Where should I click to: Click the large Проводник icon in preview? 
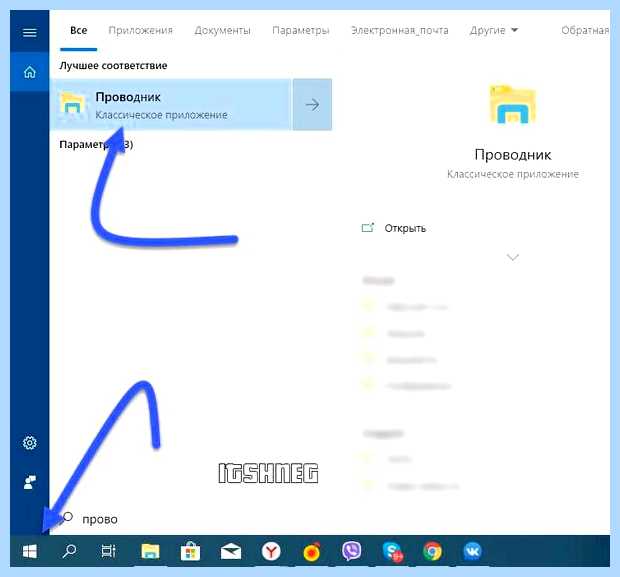513,104
